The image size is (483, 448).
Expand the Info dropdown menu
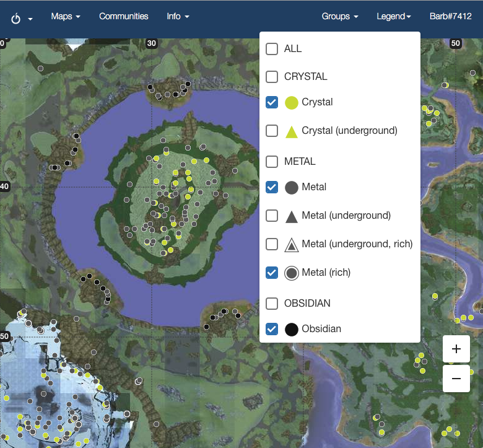click(178, 17)
